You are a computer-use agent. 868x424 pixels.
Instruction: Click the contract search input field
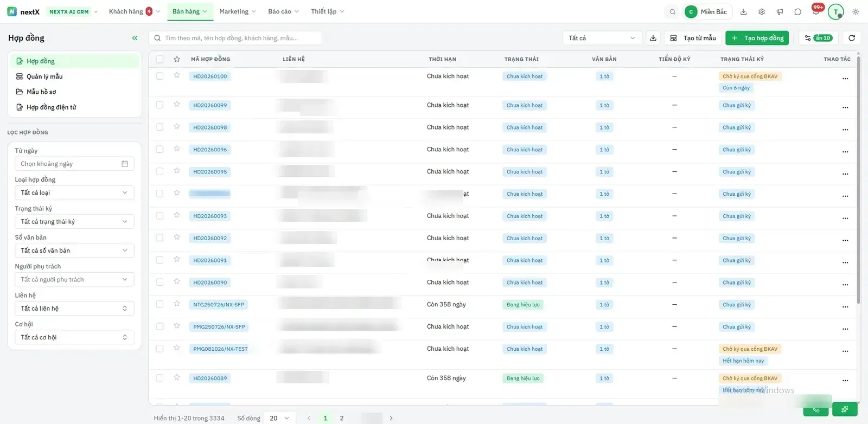point(235,38)
